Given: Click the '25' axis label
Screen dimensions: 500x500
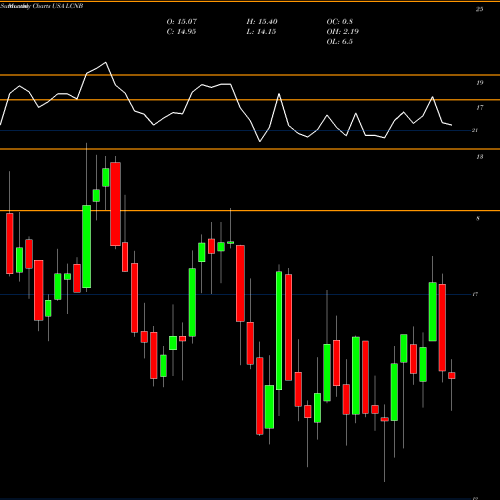Looking at the screenshot, I should point(479,9).
